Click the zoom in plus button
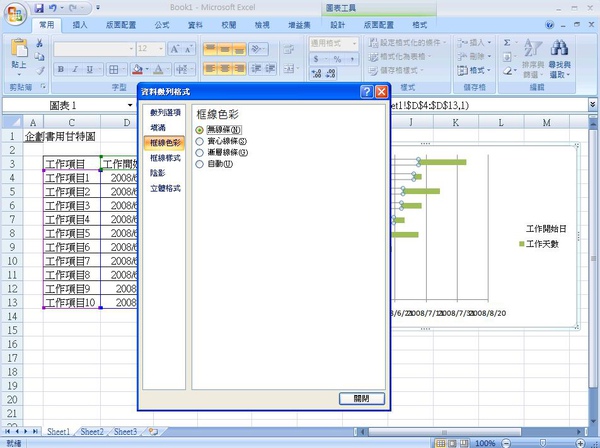Screen dimensions: 600x448 (580, 443)
